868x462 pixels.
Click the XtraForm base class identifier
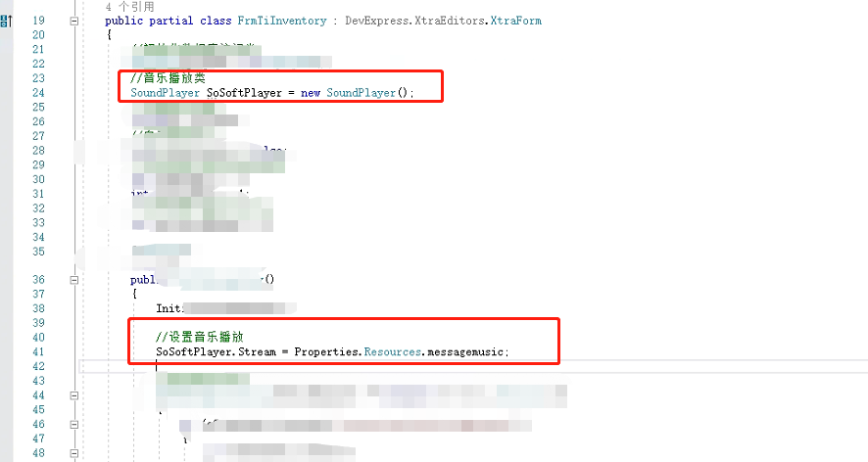516,21
